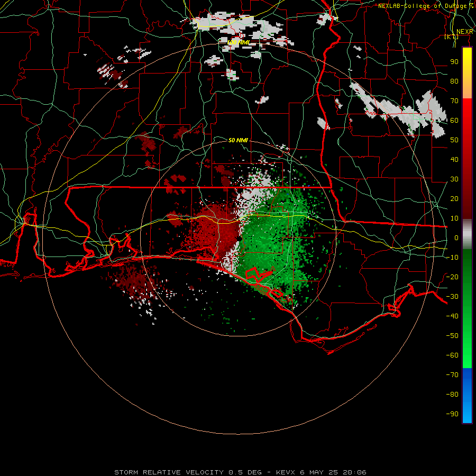This screenshot has height=476, width=476.
Task: Click the "STORM RELATIVE VELOCITY 0.5 DEG" caption
Action: pos(188,472)
